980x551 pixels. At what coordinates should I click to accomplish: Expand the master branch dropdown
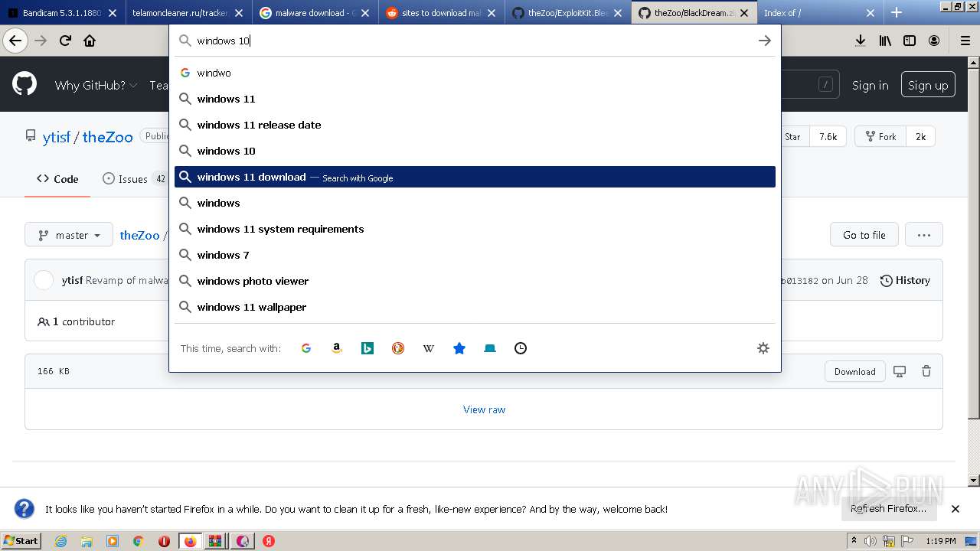click(69, 235)
